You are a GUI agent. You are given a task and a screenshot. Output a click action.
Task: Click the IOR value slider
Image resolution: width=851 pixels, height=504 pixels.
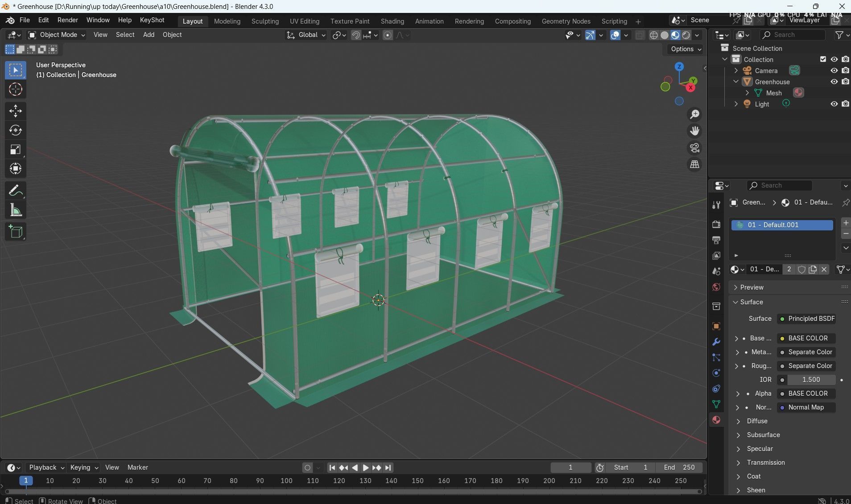[x=811, y=380]
